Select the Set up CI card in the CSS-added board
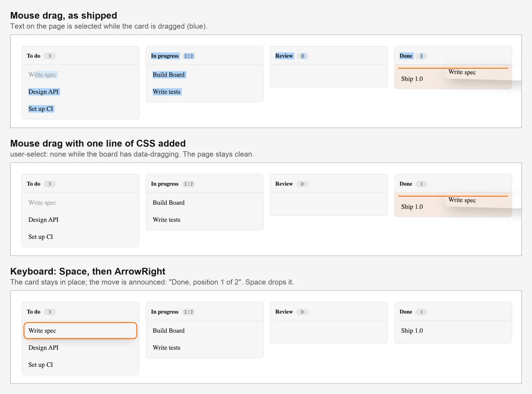532x394 pixels. pyautogui.click(x=80, y=237)
